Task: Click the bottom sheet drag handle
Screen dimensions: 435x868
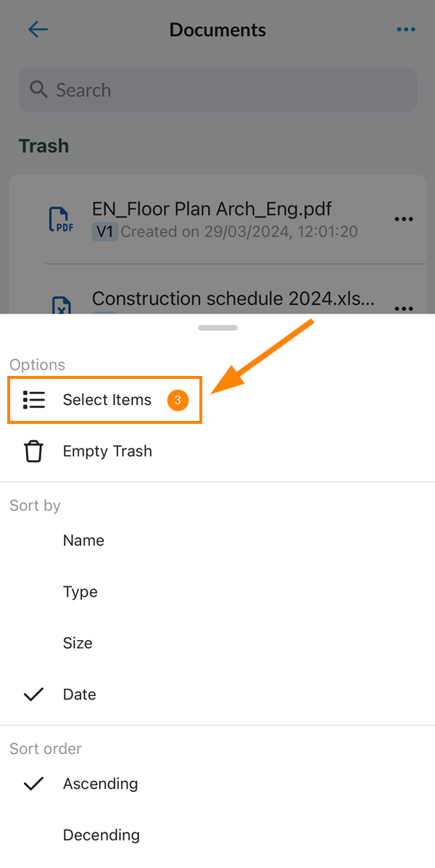Action: point(217,328)
